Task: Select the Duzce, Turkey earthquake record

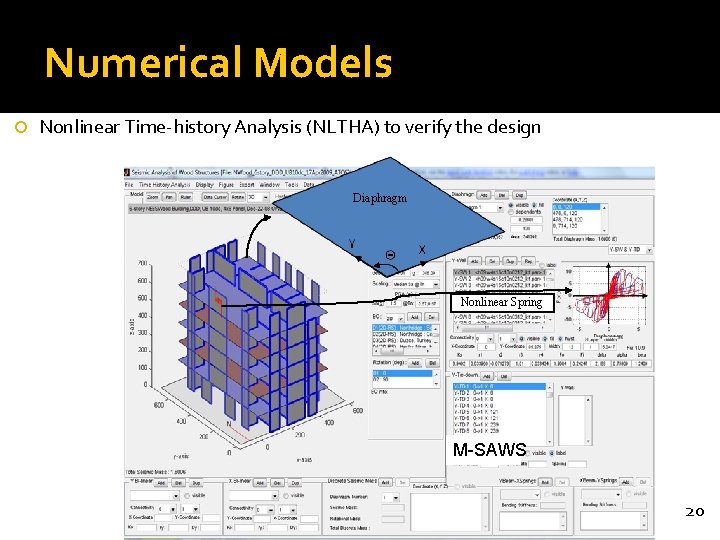Action: [x=402, y=340]
